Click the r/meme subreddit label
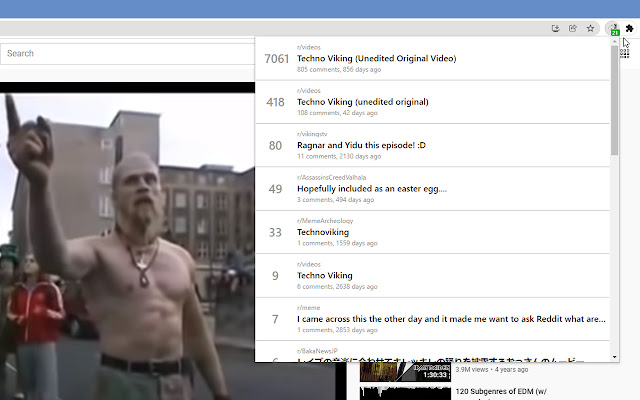The width and height of the screenshot is (640, 400). [308, 308]
